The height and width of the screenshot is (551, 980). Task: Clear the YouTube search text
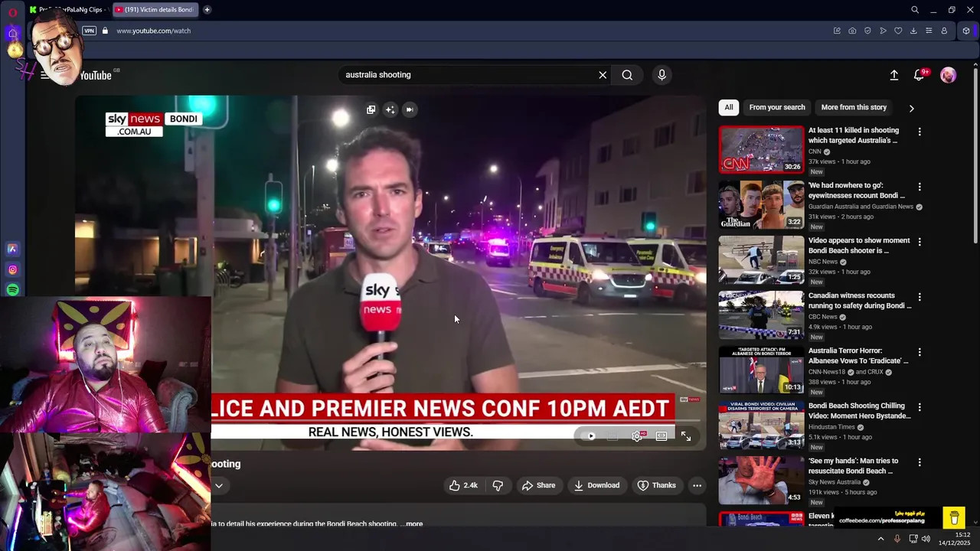(603, 75)
